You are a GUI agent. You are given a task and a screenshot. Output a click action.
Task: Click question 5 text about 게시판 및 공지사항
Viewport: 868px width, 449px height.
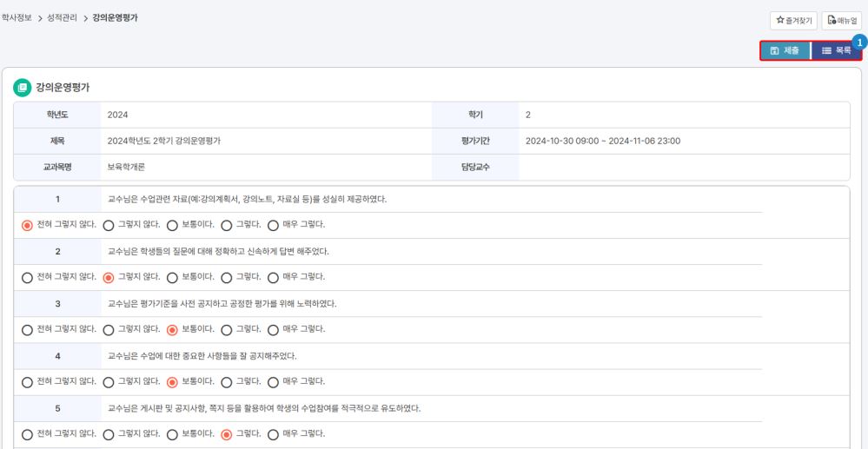pos(264,408)
